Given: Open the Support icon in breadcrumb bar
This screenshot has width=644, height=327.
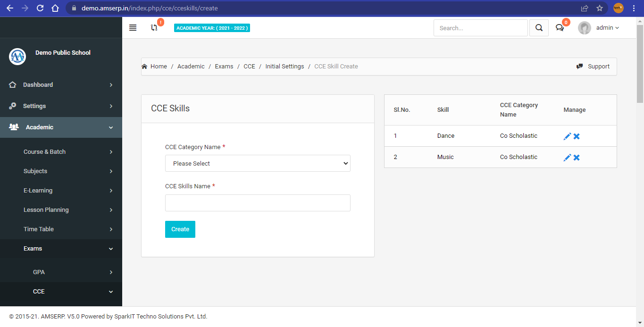Looking at the screenshot, I should click(x=580, y=66).
